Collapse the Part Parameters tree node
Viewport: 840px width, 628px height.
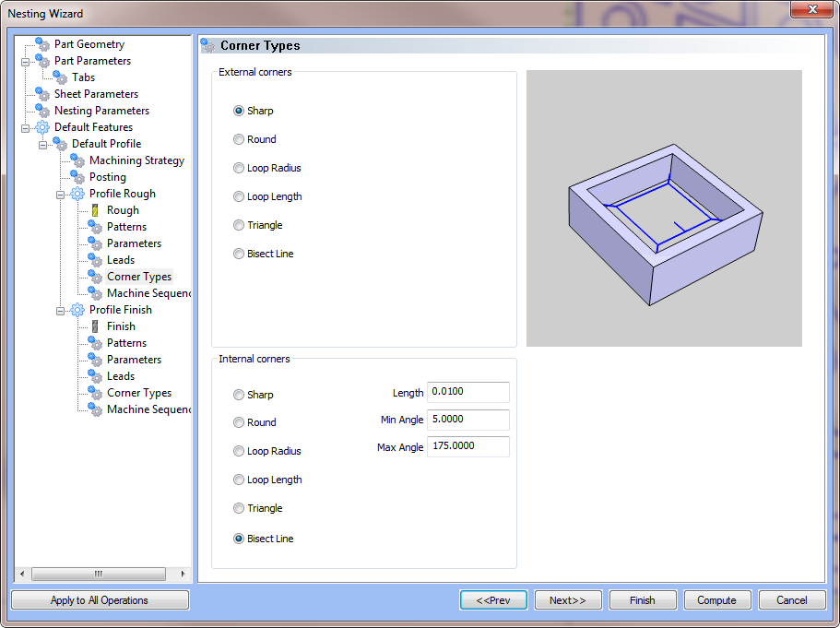pos(26,61)
